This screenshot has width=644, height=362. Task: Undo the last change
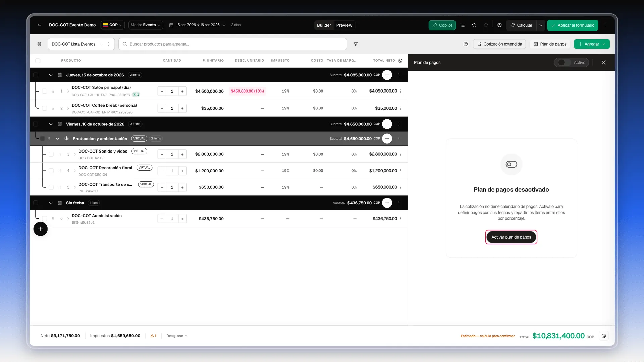[x=474, y=25]
